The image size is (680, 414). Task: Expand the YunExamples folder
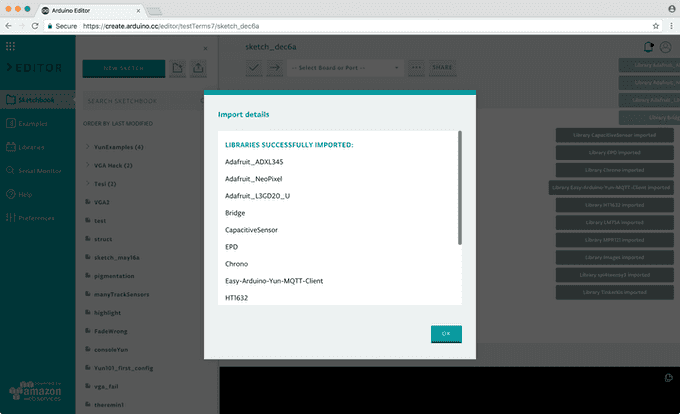coord(118,147)
